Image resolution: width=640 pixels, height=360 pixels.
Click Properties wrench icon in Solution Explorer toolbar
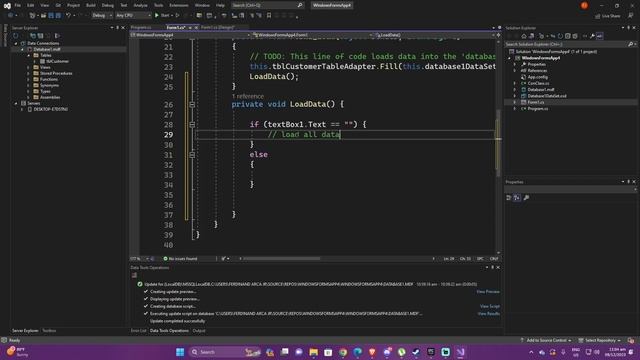coord(592,36)
